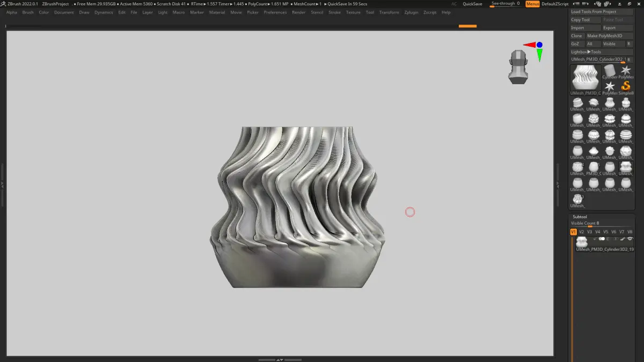The height and width of the screenshot is (362, 644).
Task: Adjust the Visible Count slider
Action: coord(602,224)
